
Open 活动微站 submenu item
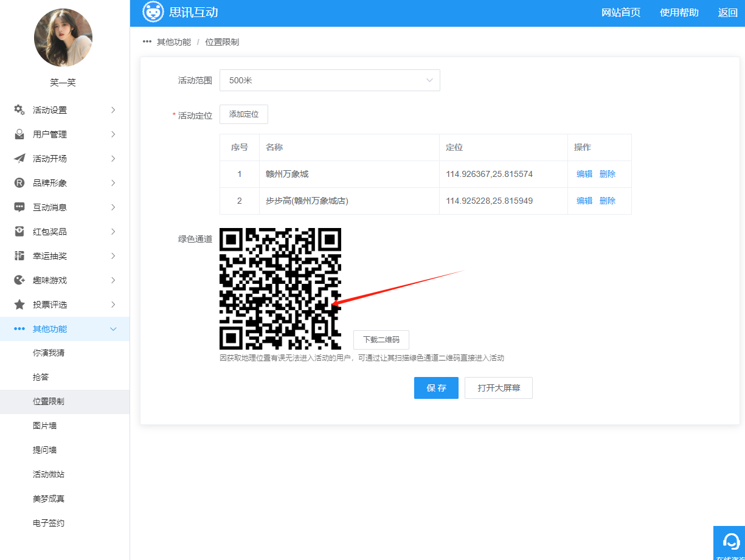[x=64, y=475]
